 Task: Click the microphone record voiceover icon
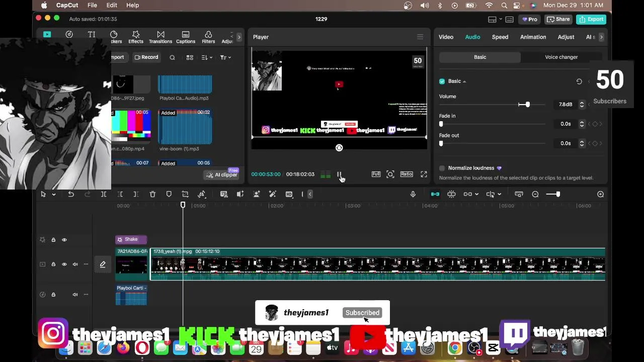click(x=413, y=194)
